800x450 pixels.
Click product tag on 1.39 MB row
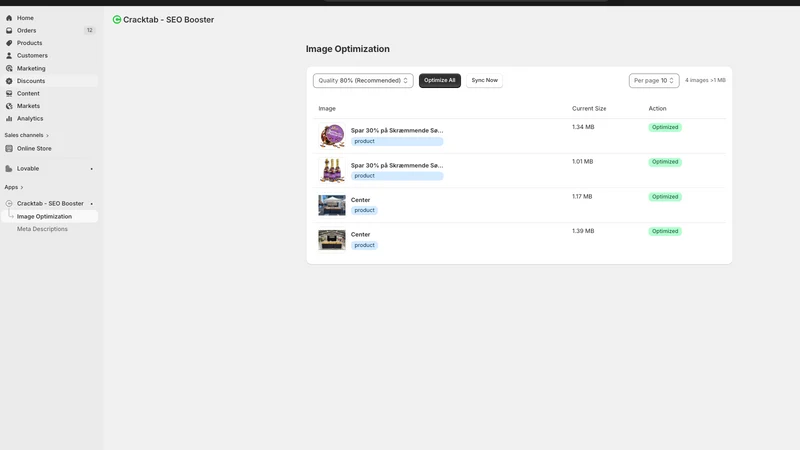tap(364, 245)
